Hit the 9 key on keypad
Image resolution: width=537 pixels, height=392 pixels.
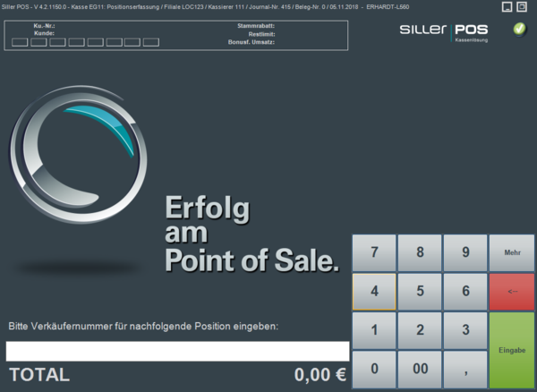(x=465, y=252)
